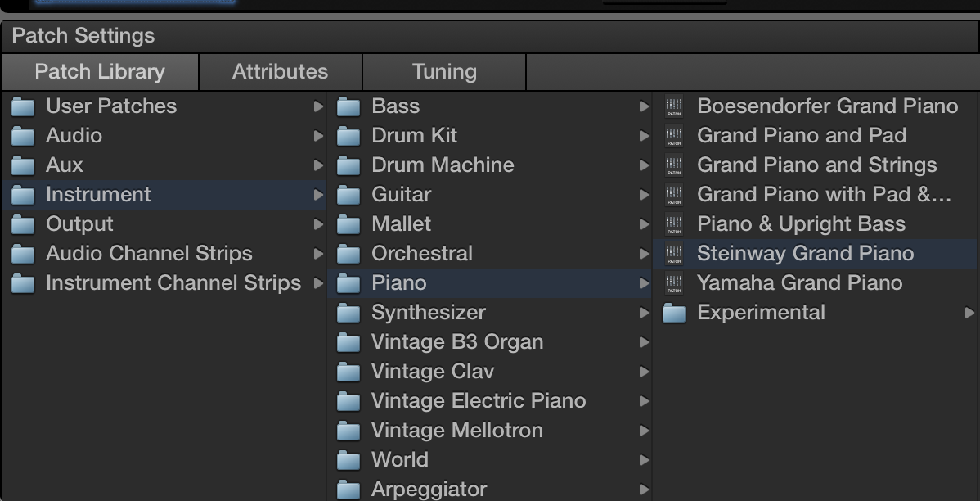Click the Aux folder icon
Screen dimensions: 980x501
(x=23, y=165)
